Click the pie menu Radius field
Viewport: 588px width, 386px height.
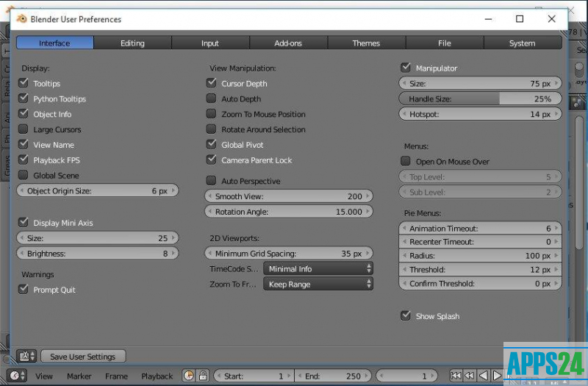[480, 255]
